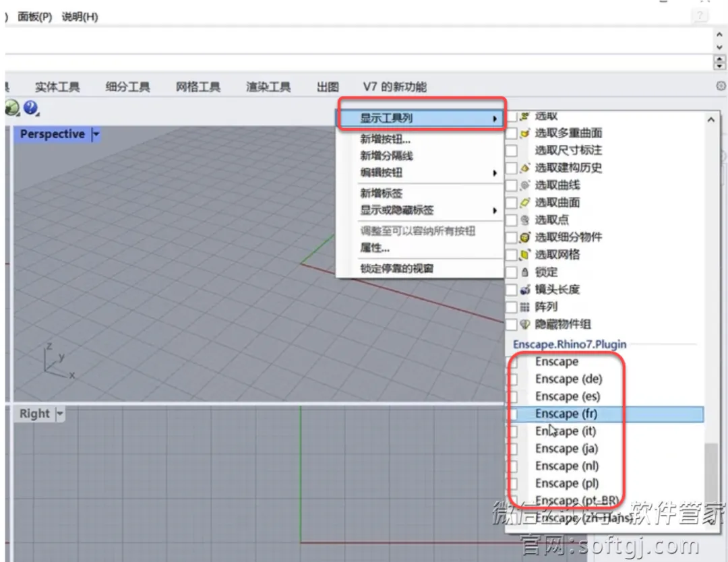728x562 pixels.
Task: Select 显示工具列 in the context menu
Action: tap(421, 119)
